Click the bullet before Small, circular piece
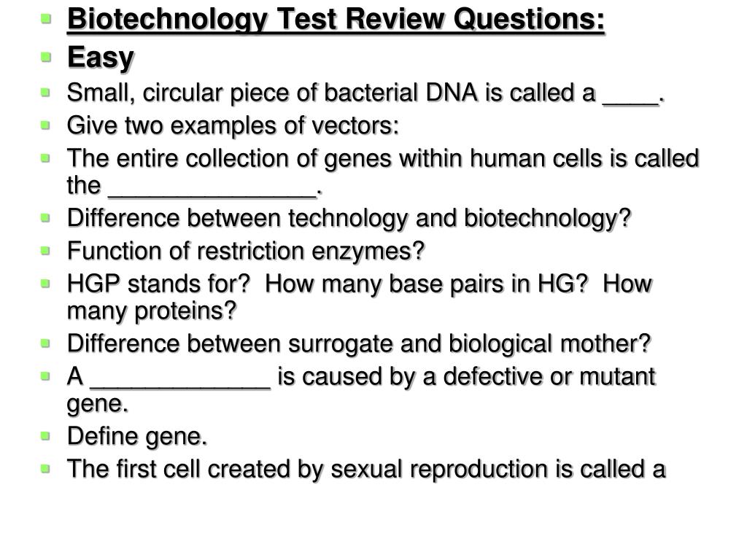 click(x=46, y=93)
